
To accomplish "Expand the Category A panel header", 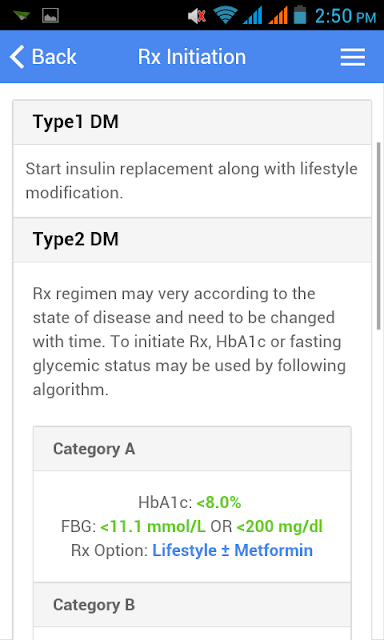I will (x=192, y=449).
